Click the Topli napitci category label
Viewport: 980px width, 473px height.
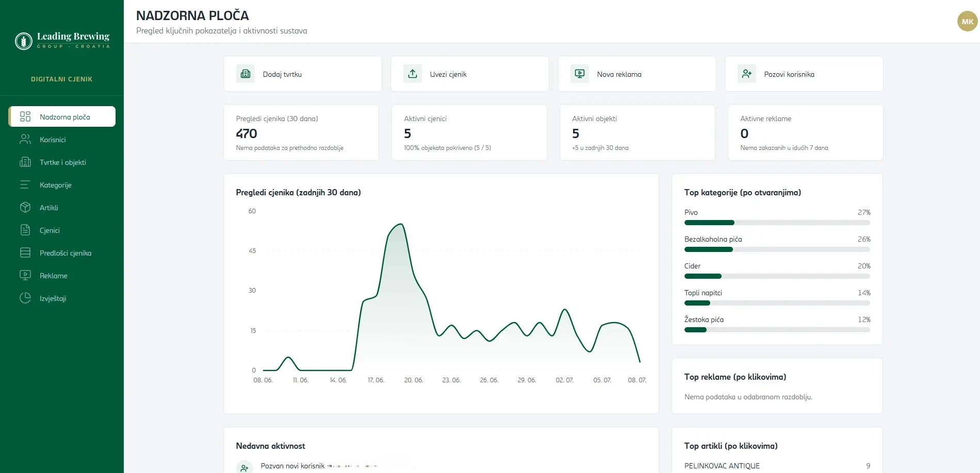(703, 293)
